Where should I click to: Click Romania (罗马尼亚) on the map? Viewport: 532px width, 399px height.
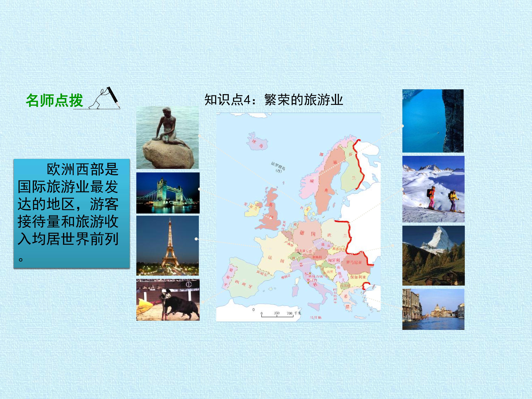point(354,262)
